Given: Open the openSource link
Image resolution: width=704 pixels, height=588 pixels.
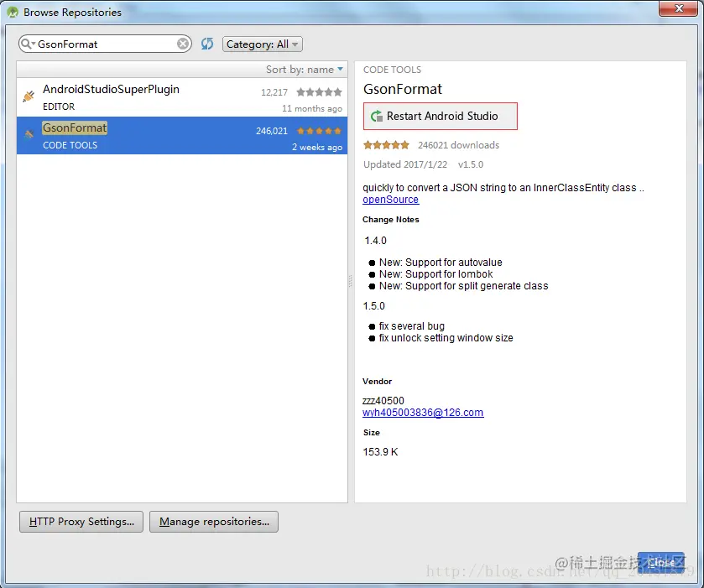Looking at the screenshot, I should click(391, 200).
